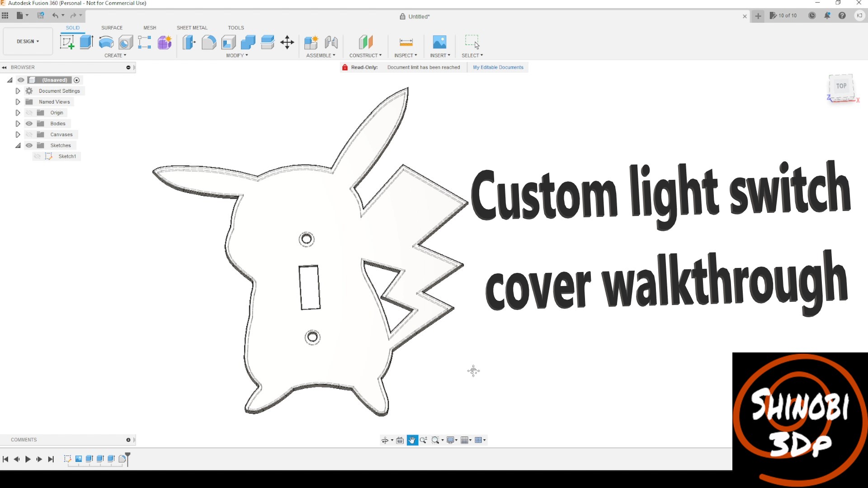This screenshot has height=488, width=868.
Task: Open the INSPECT dropdown menu
Action: click(406, 56)
